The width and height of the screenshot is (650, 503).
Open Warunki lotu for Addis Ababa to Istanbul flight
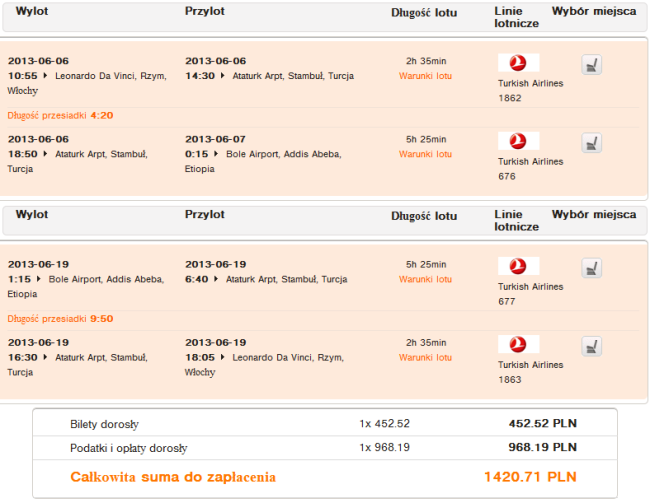pyautogui.click(x=425, y=279)
